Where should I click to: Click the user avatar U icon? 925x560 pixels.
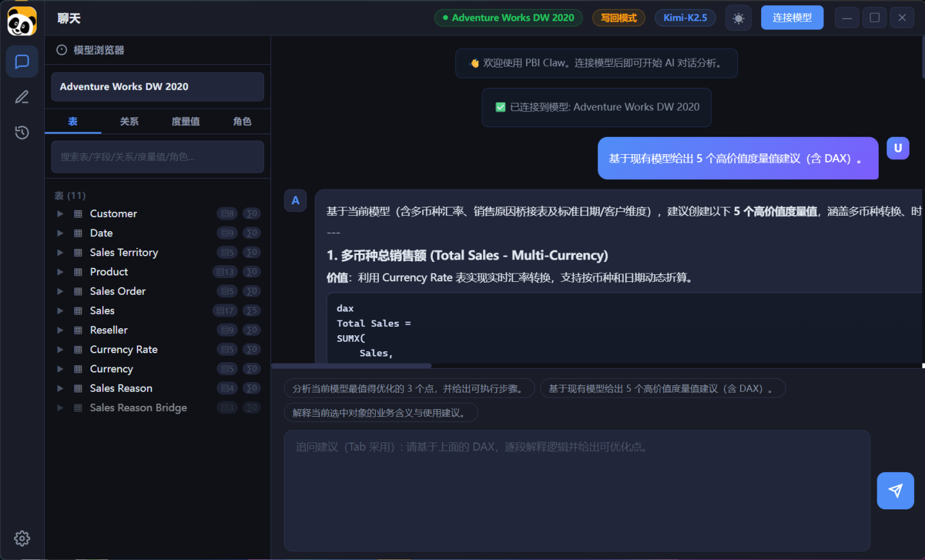(897, 148)
